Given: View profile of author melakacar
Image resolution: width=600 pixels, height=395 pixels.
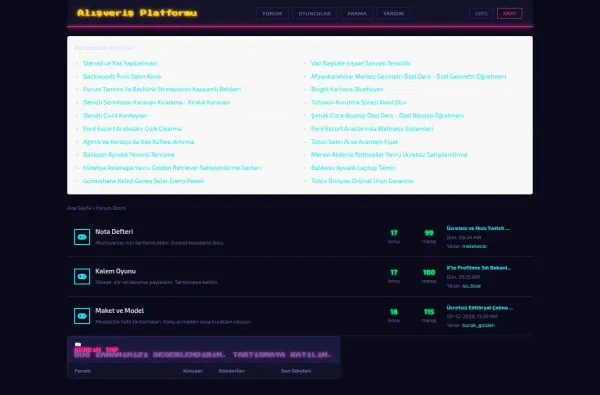Looking at the screenshot, I should point(474,246).
